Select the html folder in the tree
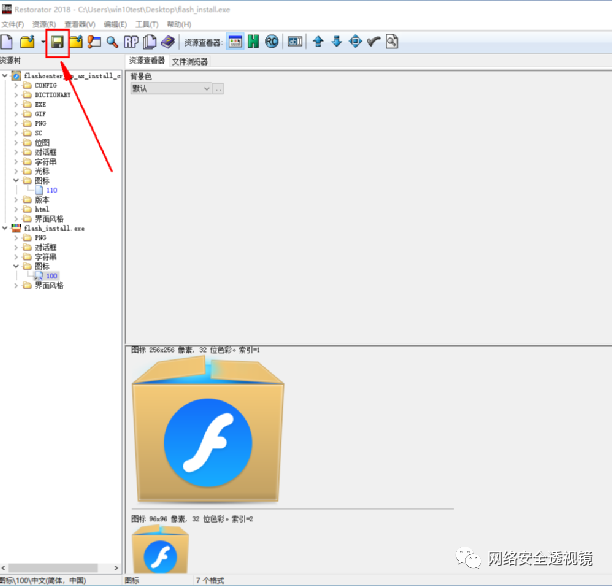This screenshot has height=586, width=612. coord(42,209)
